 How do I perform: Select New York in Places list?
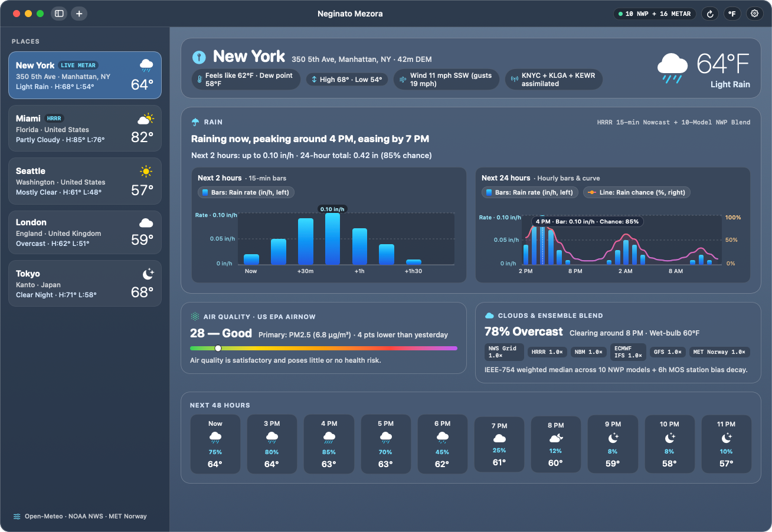[85, 75]
